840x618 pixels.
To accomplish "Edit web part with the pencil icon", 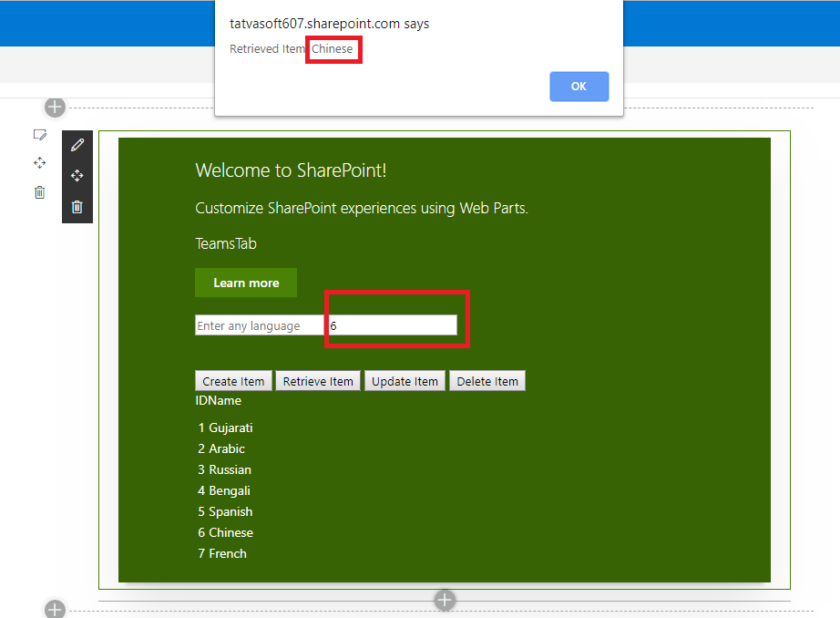I will 77,145.
